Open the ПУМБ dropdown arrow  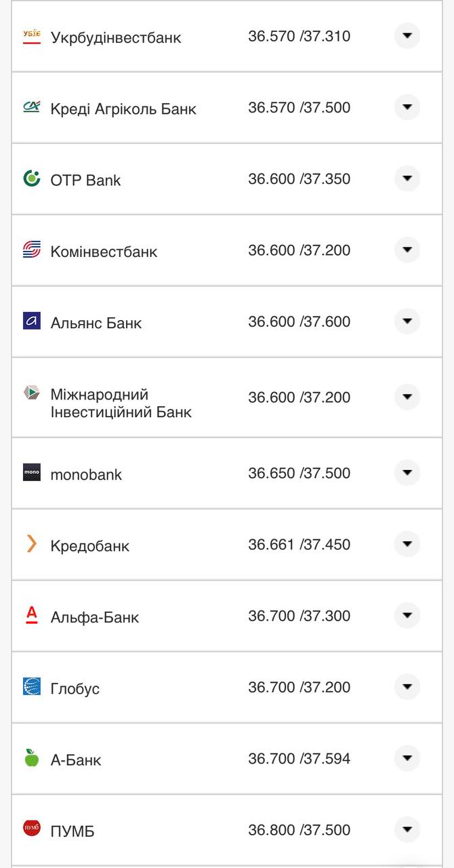[x=407, y=829]
